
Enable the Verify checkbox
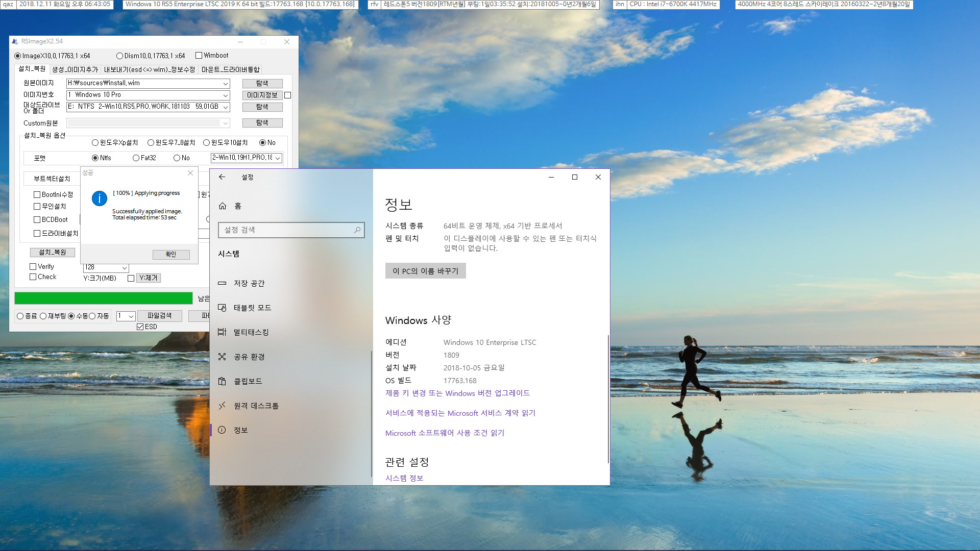pos(33,267)
